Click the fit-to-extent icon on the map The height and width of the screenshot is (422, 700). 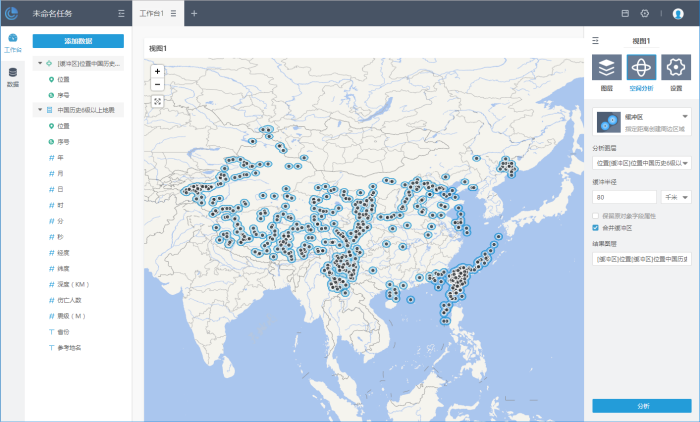tap(157, 101)
